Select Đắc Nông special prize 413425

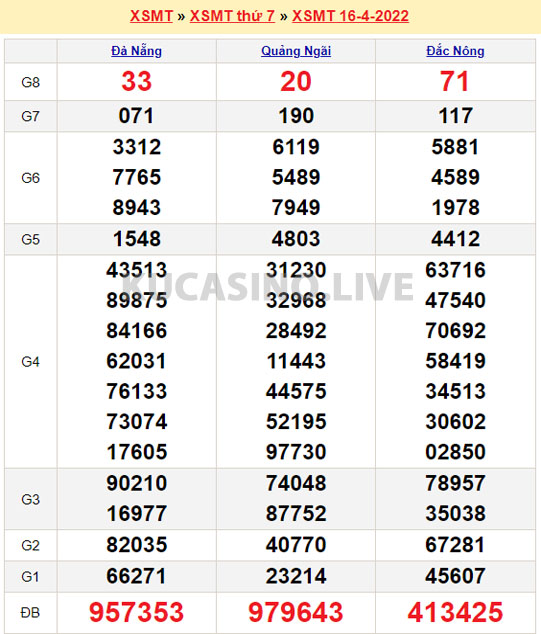tap(455, 612)
